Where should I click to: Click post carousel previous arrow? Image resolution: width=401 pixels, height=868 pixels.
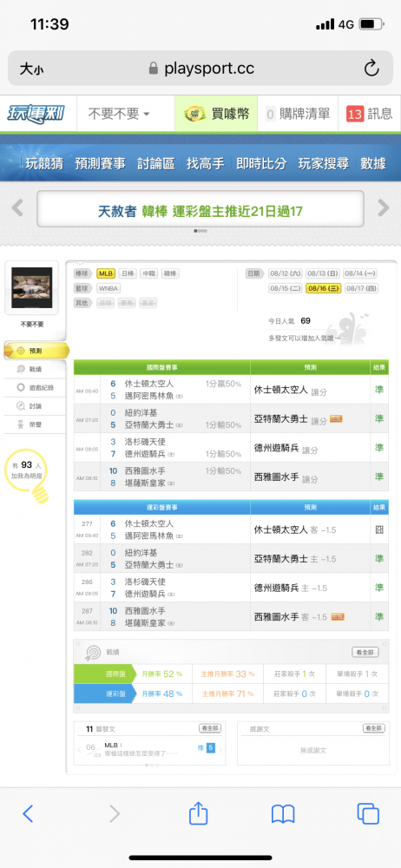[80, 750]
